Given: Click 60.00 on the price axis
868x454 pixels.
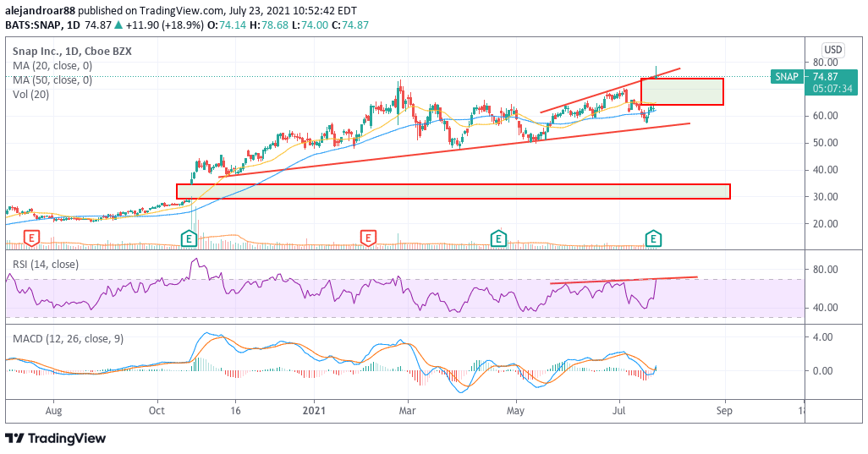Looking at the screenshot, I should [825, 116].
